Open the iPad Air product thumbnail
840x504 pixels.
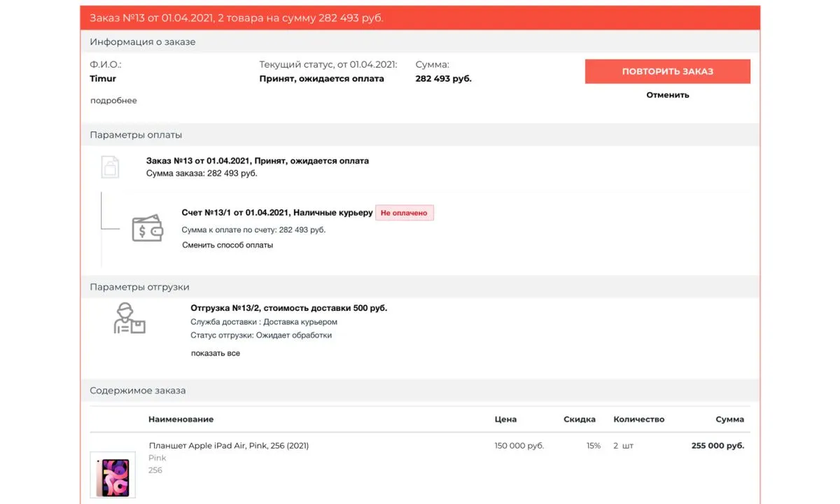pyautogui.click(x=113, y=475)
